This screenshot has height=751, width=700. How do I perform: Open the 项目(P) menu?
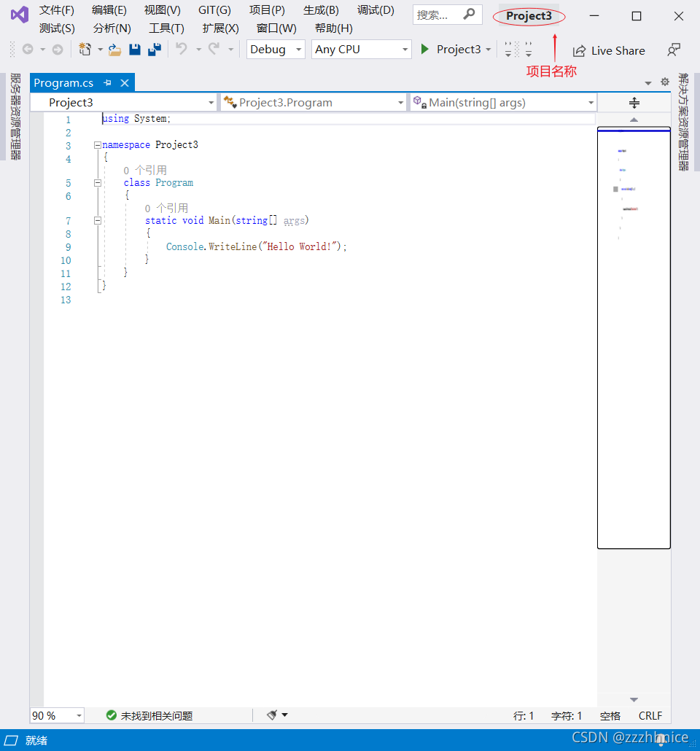pos(267,10)
